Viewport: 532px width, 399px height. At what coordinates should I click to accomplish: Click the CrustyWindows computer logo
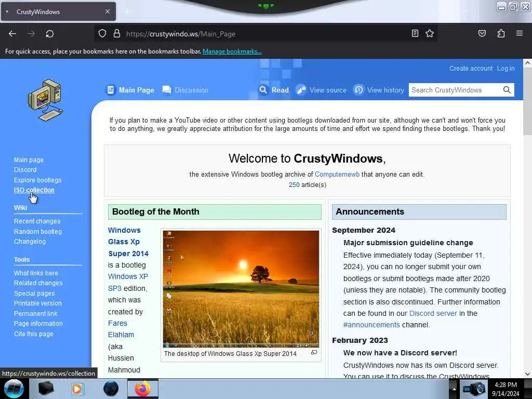[46, 100]
